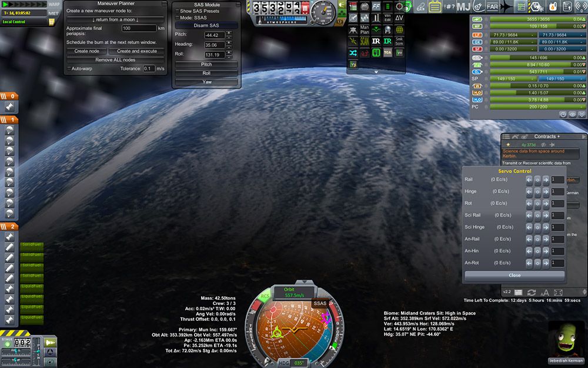588x368 pixels.
Task: Click the !#? toolbar icon
Action: [x=449, y=6]
